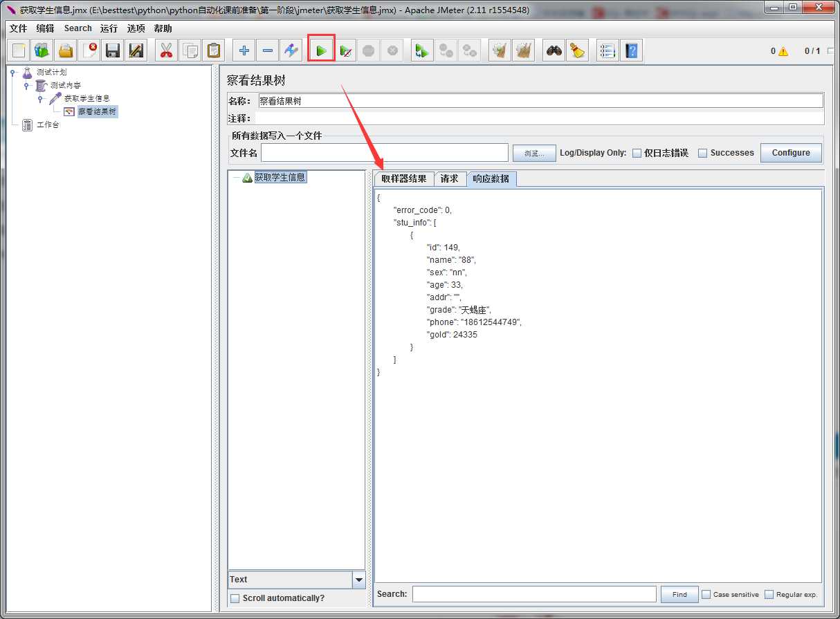Select 工作台 in the left tree

click(x=48, y=125)
